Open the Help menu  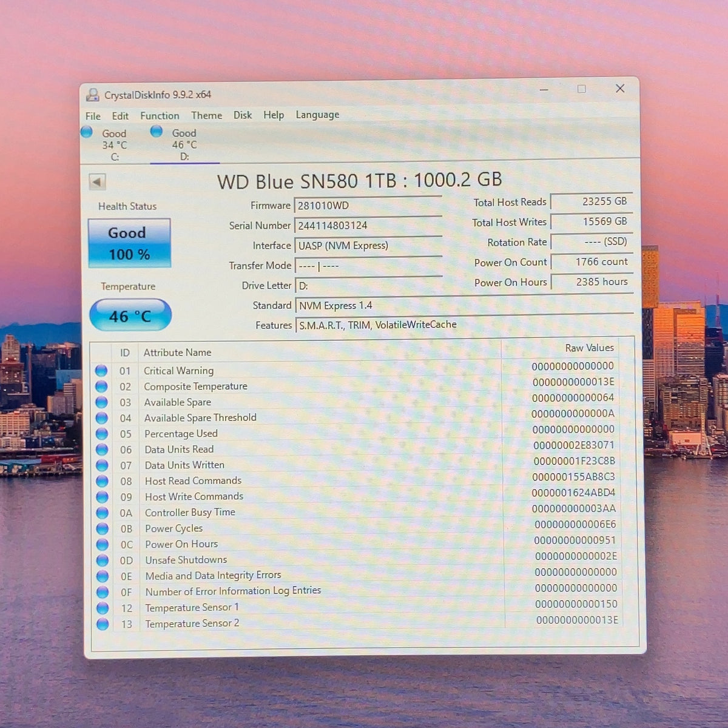pos(274,115)
